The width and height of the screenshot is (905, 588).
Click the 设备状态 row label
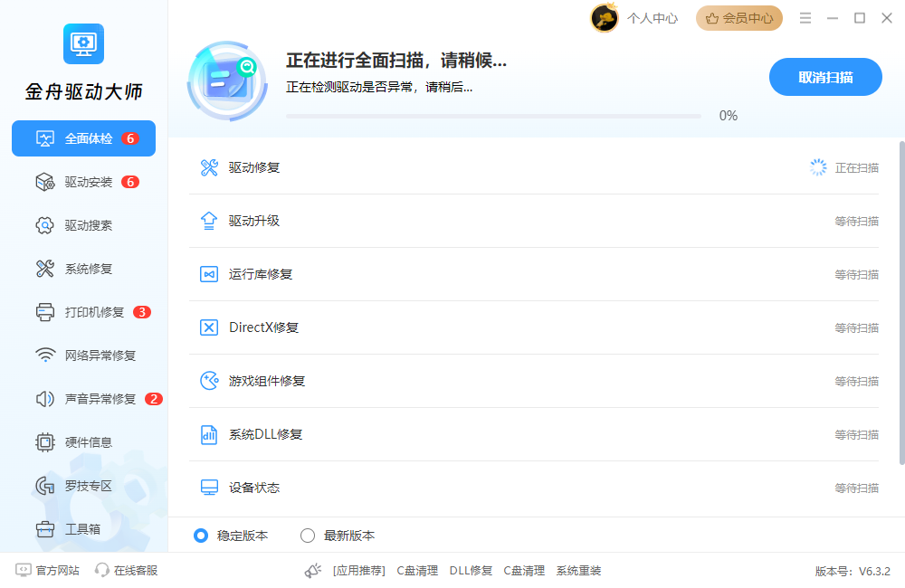click(x=254, y=488)
